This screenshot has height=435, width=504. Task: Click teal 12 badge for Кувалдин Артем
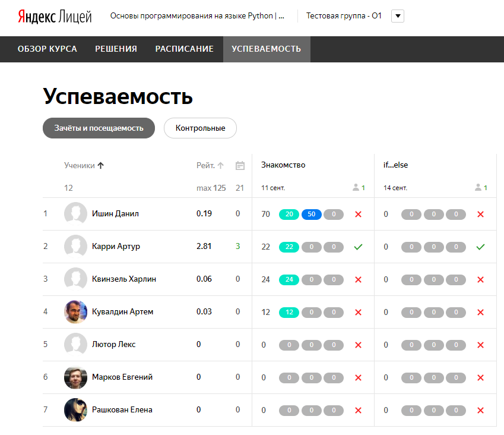tap(289, 313)
